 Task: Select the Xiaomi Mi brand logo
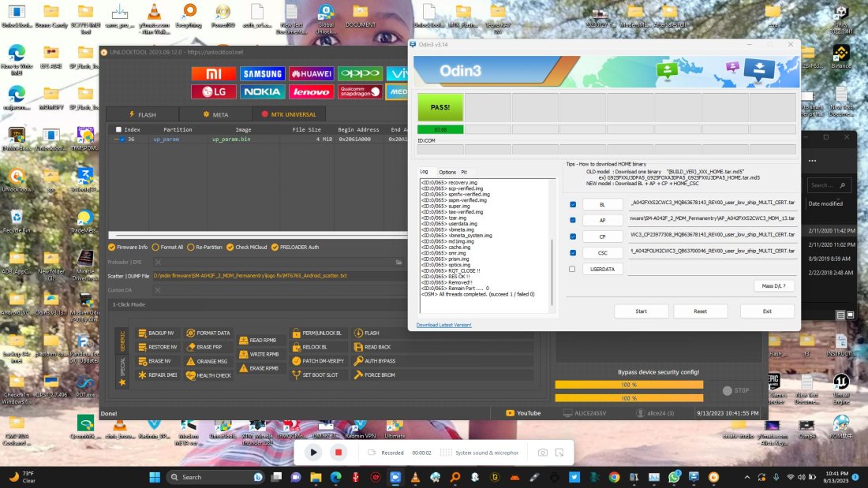213,73
